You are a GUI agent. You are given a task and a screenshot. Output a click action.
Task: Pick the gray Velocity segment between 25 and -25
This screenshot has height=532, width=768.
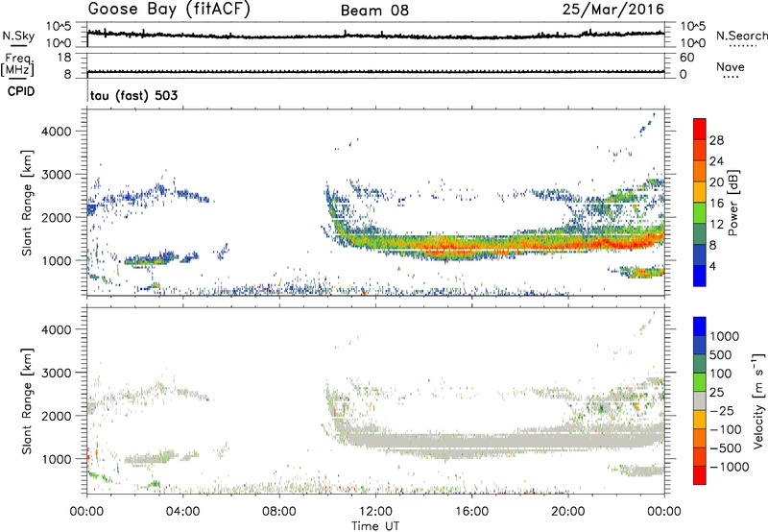tap(700, 400)
